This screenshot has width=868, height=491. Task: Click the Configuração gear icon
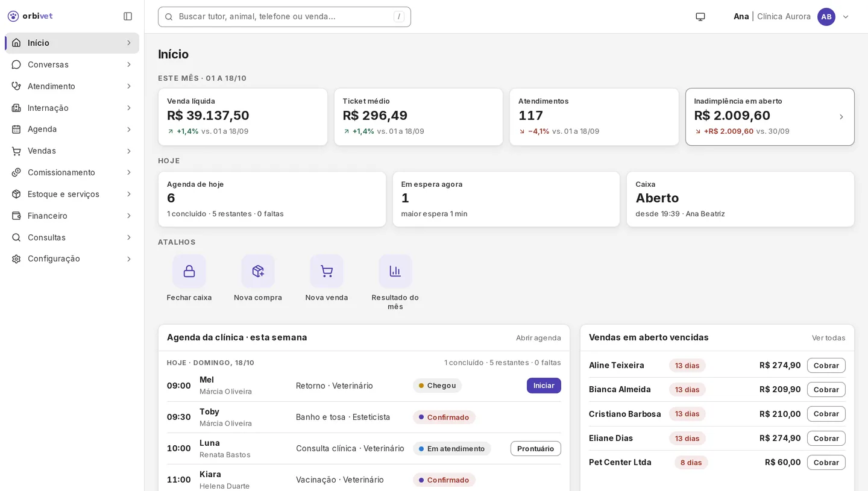pos(16,259)
